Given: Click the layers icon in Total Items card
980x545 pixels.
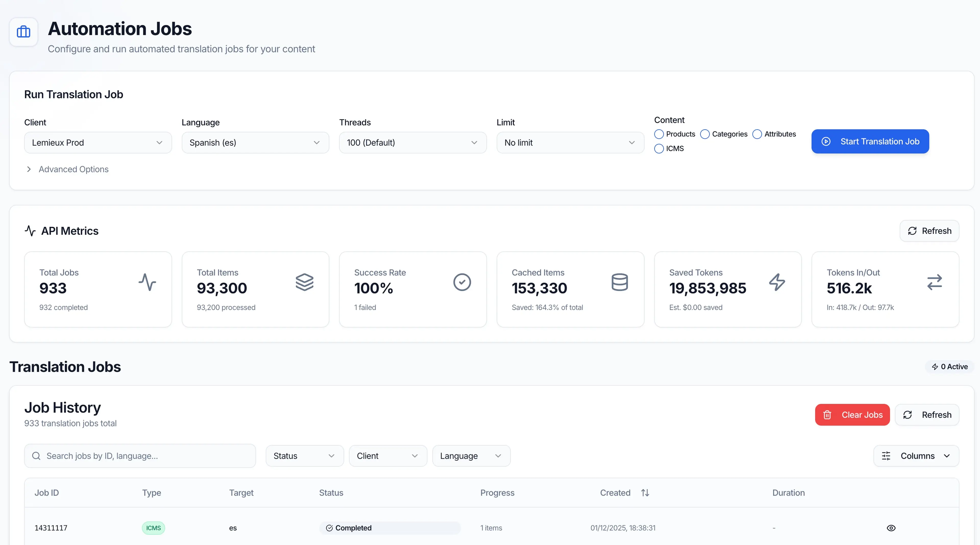Looking at the screenshot, I should pos(305,282).
